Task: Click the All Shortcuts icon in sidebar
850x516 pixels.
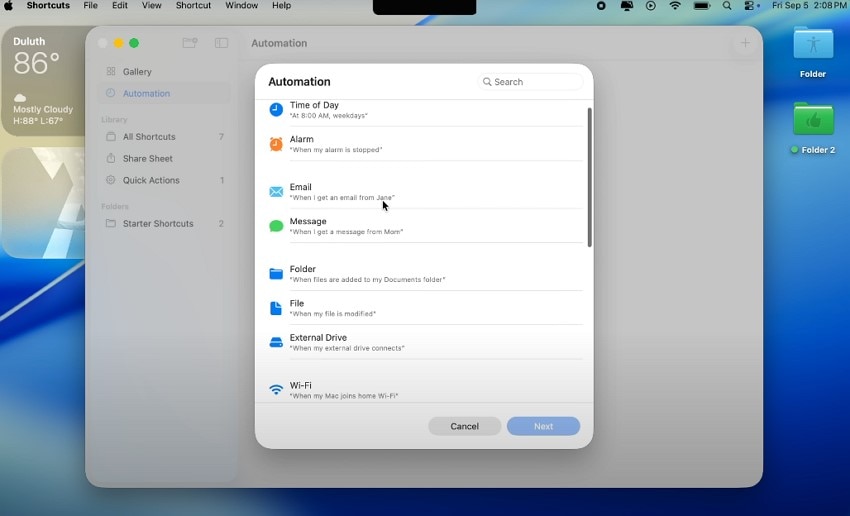Action: pos(111,137)
